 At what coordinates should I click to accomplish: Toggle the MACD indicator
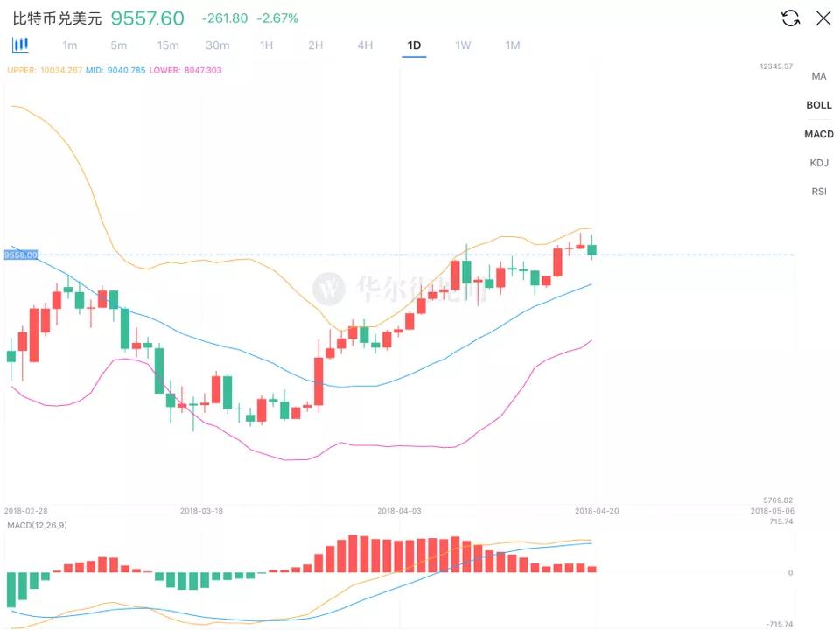[819, 134]
